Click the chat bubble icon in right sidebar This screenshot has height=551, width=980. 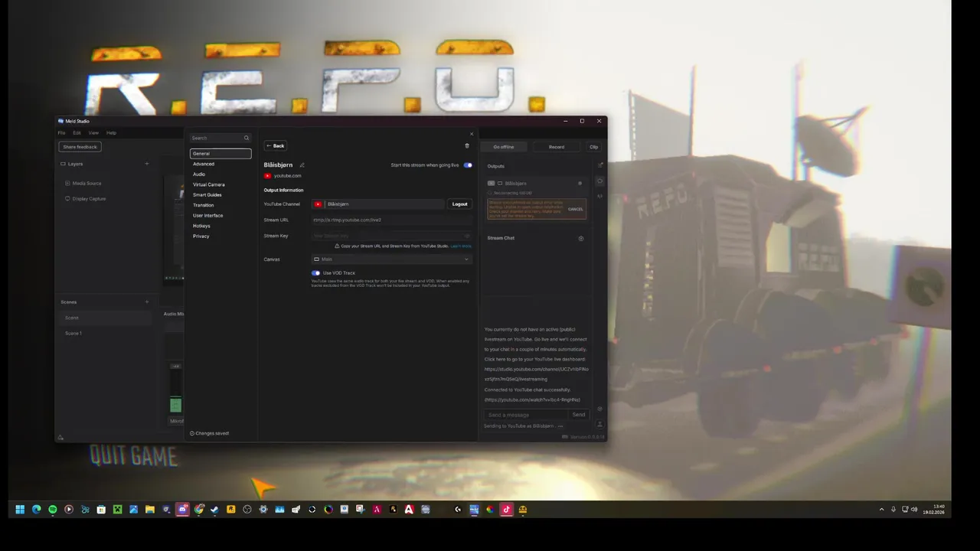pos(600,181)
